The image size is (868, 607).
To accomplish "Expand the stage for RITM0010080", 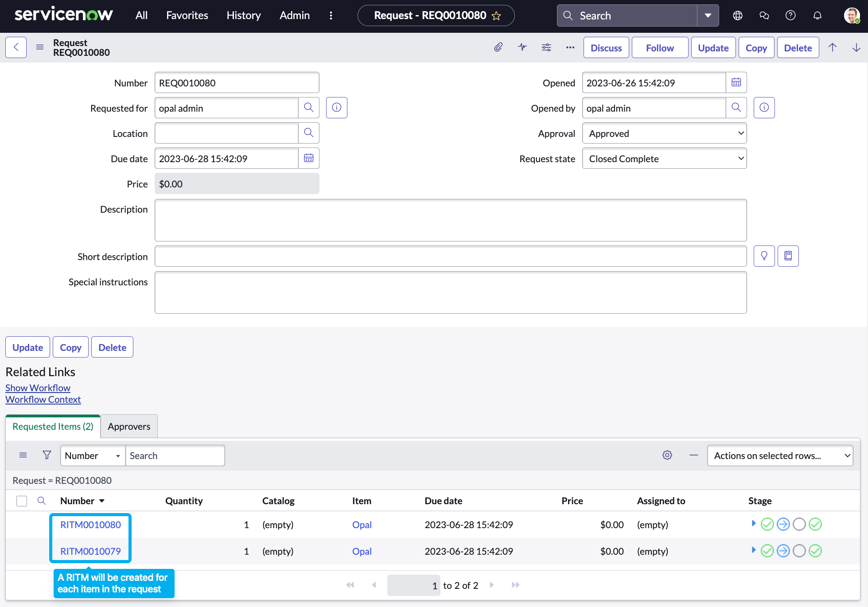I will 753,523.
